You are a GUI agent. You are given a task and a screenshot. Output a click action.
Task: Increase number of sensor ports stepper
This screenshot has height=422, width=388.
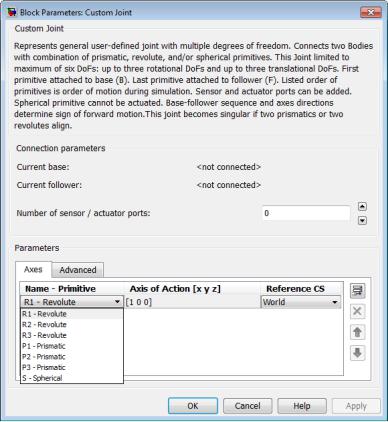point(362,207)
